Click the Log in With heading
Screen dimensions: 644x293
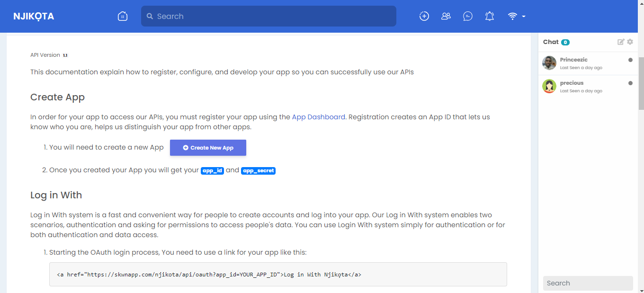(56, 195)
